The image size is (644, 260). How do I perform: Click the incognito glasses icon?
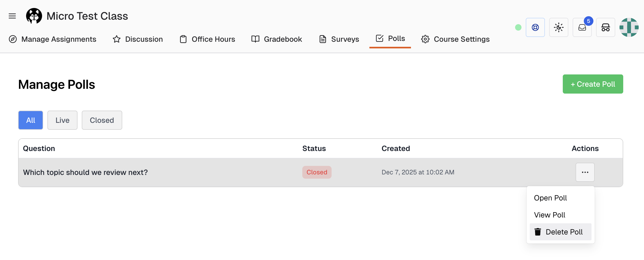coord(605,27)
